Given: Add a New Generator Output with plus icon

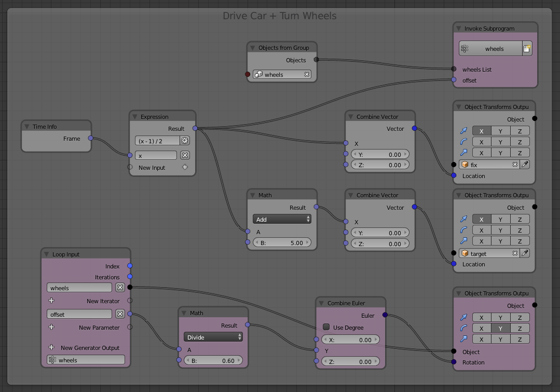Looking at the screenshot, I should click(51, 348).
